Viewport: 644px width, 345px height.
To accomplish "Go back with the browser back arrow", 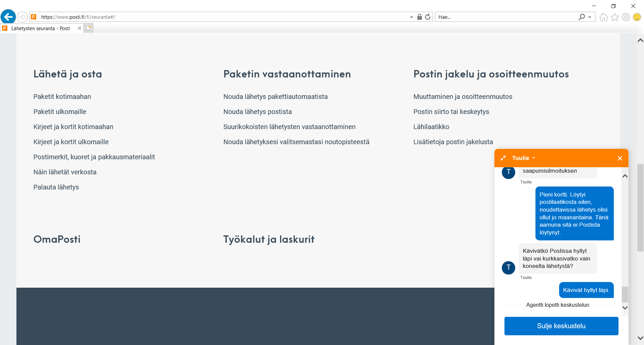I will point(8,16).
